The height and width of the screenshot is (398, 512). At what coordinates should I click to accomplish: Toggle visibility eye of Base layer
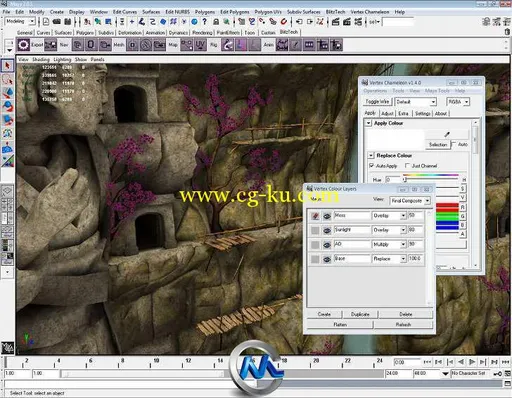pos(327,259)
